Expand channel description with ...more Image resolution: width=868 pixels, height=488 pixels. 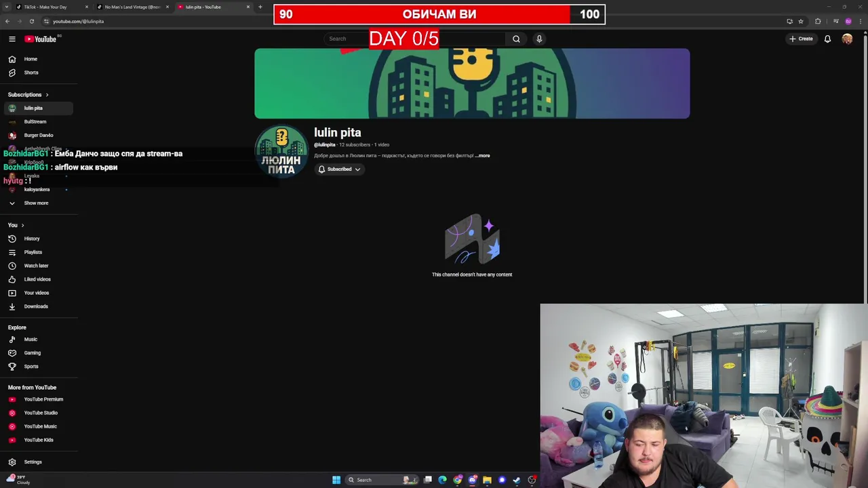pyautogui.click(x=482, y=156)
